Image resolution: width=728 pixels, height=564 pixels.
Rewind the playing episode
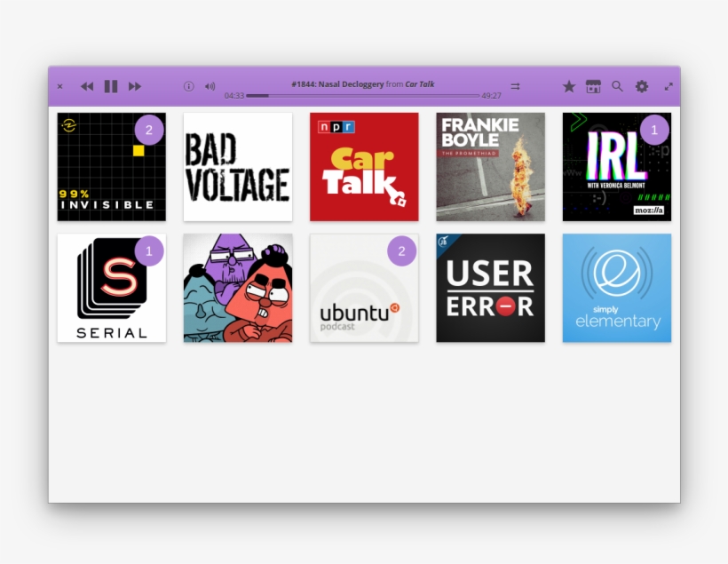(x=87, y=86)
